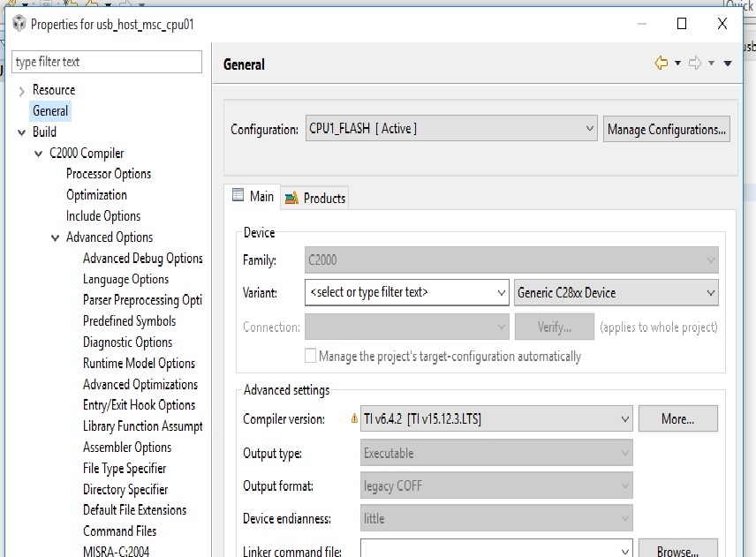Select Parser Preprocessing Options item
Image resolution: width=756 pixels, height=557 pixels.
pyautogui.click(x=142, y=300)
